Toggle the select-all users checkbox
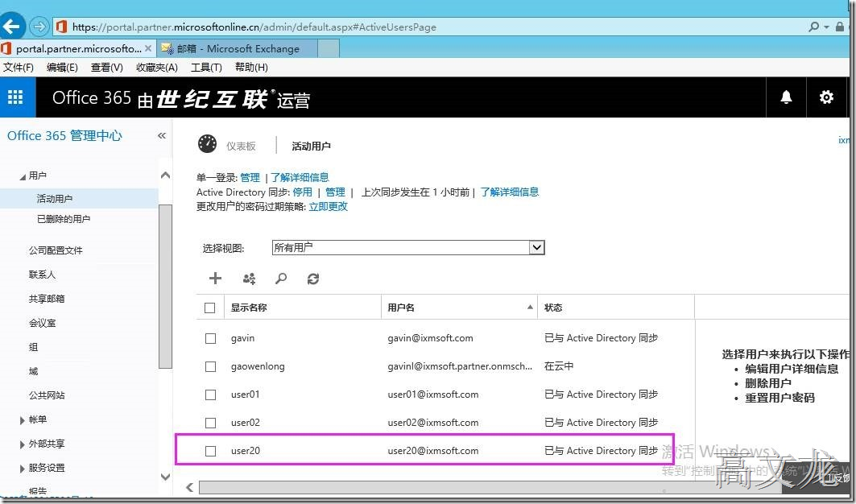 point(209,308)
